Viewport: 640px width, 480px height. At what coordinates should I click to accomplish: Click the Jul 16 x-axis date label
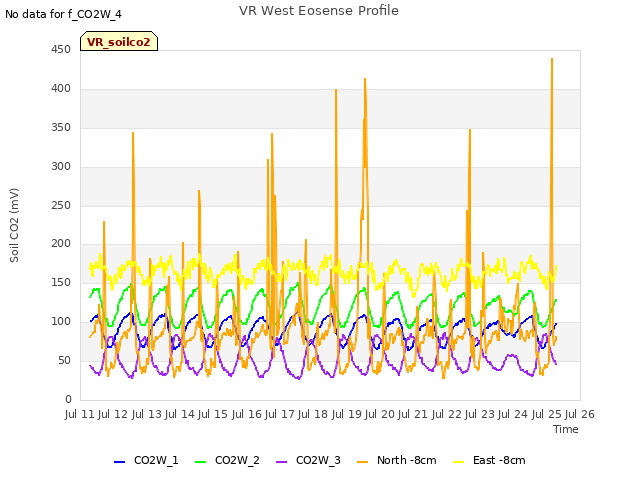pyautogui.click(x=246, y=414)
